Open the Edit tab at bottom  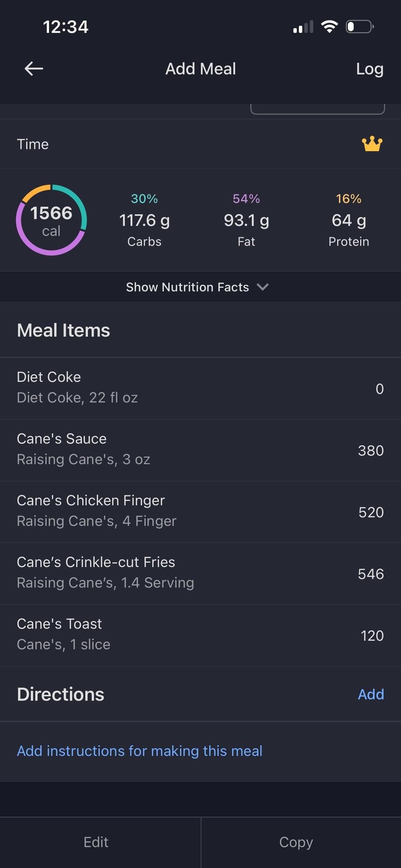[96, 842]
